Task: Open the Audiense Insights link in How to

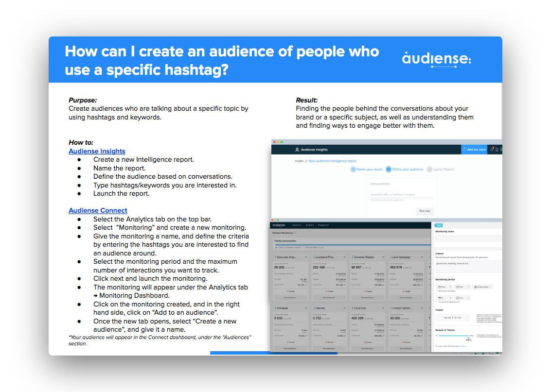Action: pyautogui.click(x=97, y=151)
